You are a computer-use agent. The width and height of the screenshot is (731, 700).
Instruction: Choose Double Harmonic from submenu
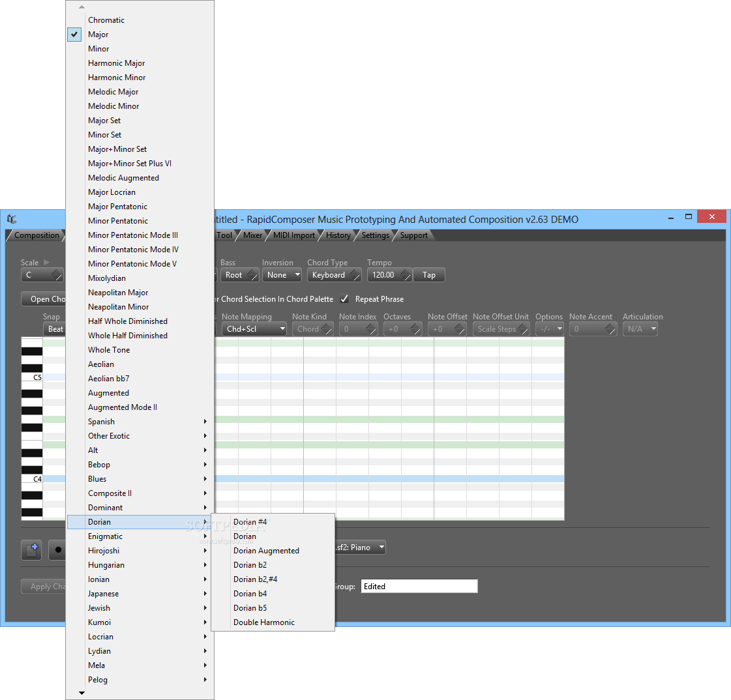tap(273, 622)
